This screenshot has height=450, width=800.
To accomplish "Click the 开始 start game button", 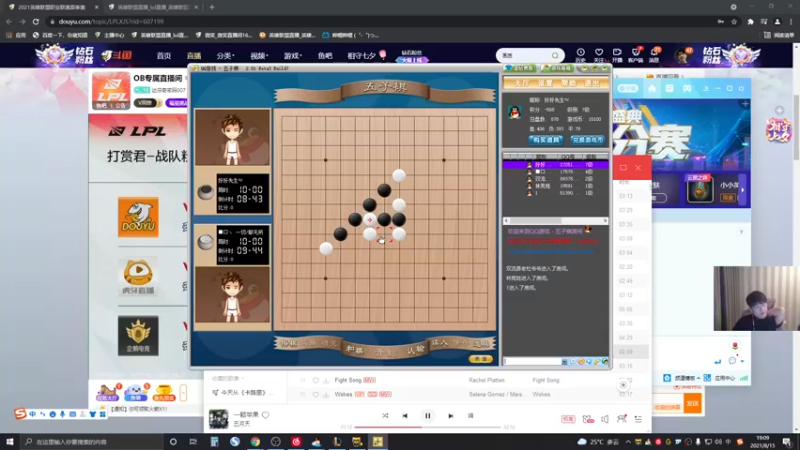I will point(385,352).
